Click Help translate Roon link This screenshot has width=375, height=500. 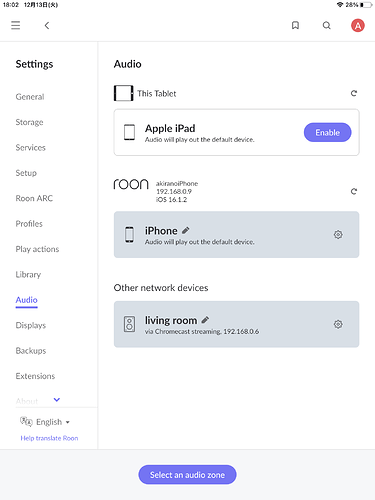coord(49,438)
